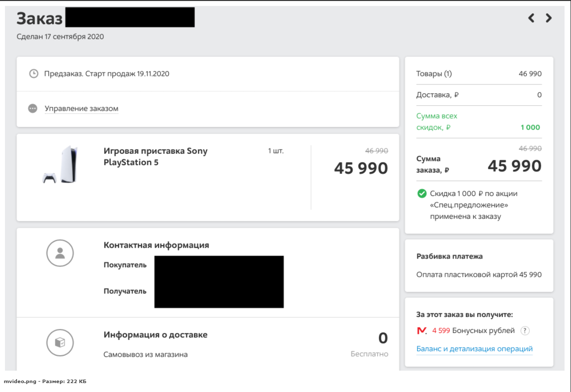Go to the next order arrow
Image resolution: width=571 pixels, height=392 pixels.
[x=548, y=18]
